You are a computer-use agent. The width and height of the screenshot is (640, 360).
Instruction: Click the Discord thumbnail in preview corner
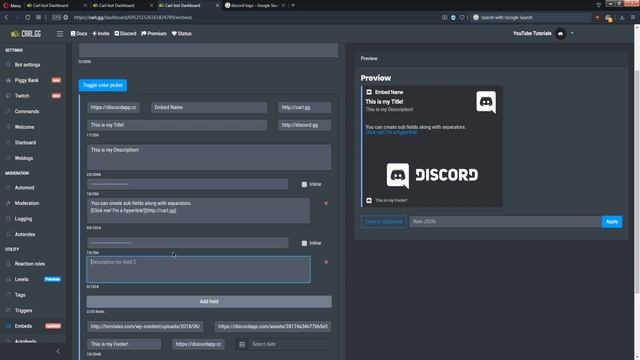coord(486,102)
